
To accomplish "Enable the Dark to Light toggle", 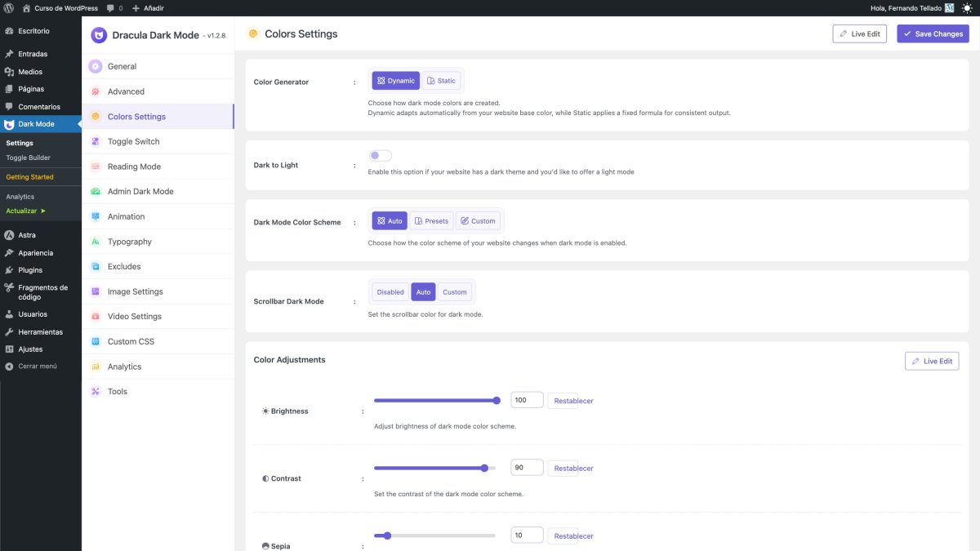I will point(380,156).
